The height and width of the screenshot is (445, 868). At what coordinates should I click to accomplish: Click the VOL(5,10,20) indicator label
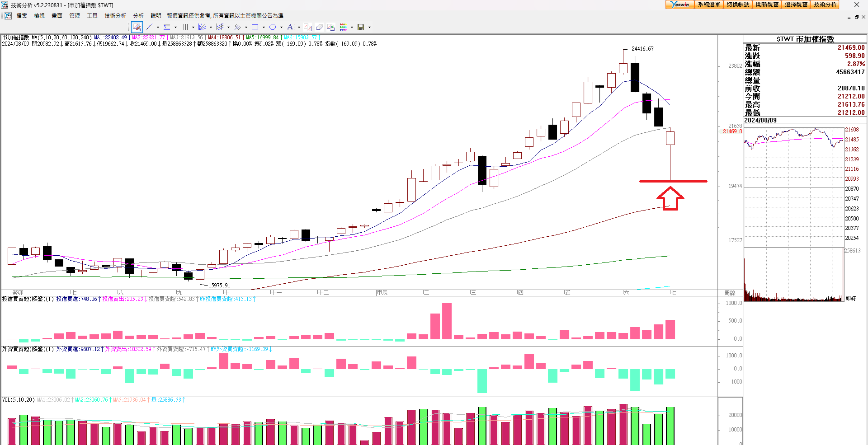(x=19, y=400)
